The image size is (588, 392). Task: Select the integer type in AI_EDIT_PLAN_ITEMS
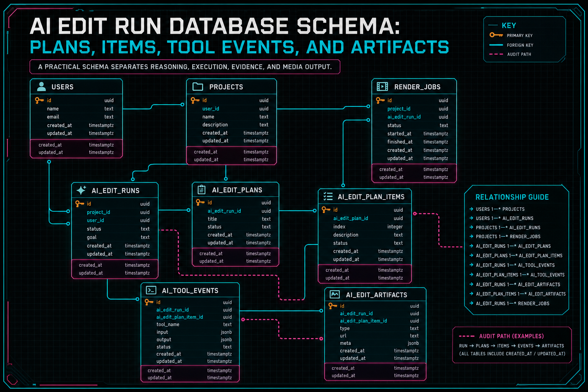pyautogui.click(x=395, y=227)
